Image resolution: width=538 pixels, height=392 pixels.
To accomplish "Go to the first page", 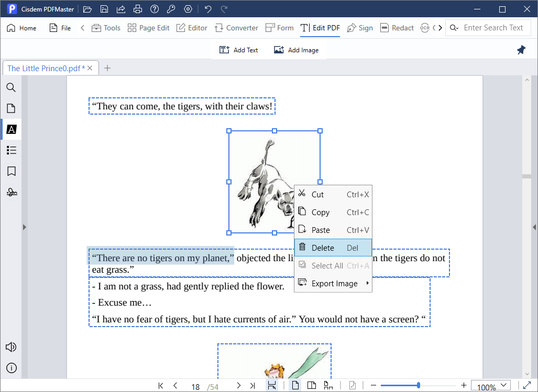I will (161, 386).
